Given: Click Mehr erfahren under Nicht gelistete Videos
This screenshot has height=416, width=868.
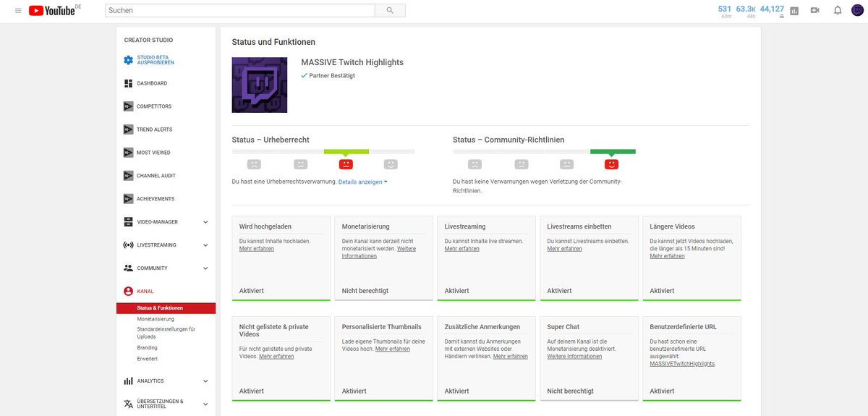Looking at the screenshot, I should (x=276, y=356).
